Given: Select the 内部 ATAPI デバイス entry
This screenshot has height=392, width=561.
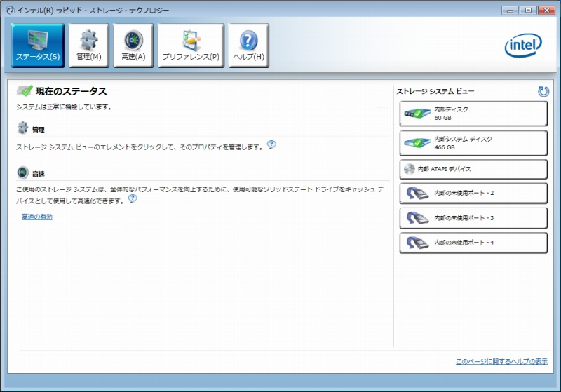Looking at the screenshot, I should [473, 169].
